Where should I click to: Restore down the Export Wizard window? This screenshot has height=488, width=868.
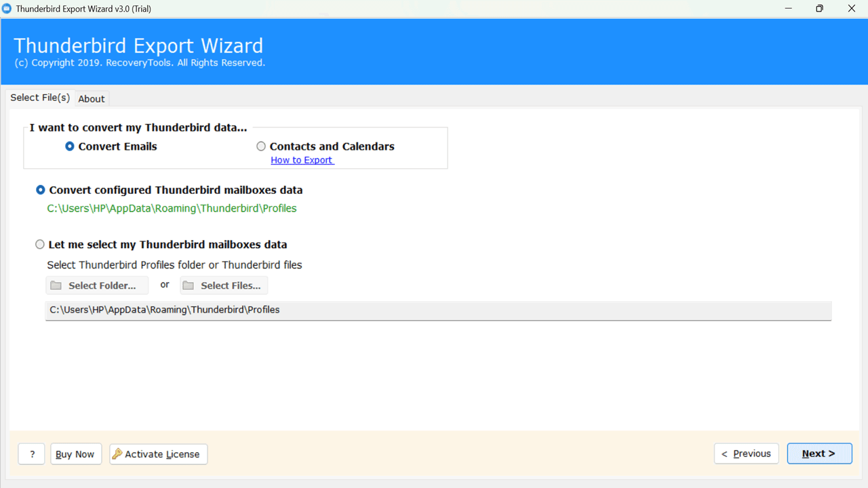pyautogui.click(x=819, y=9)
